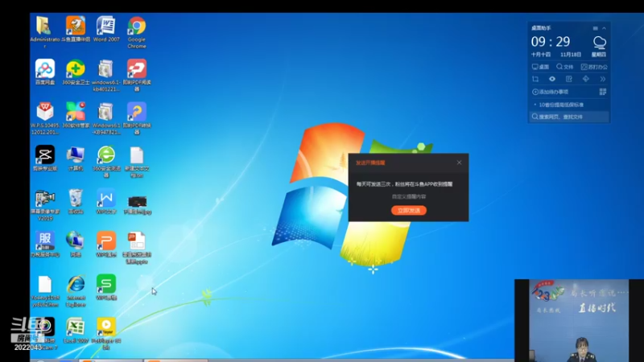Launch the green WPS Spreadsheets shortcut

pos(106,287)
